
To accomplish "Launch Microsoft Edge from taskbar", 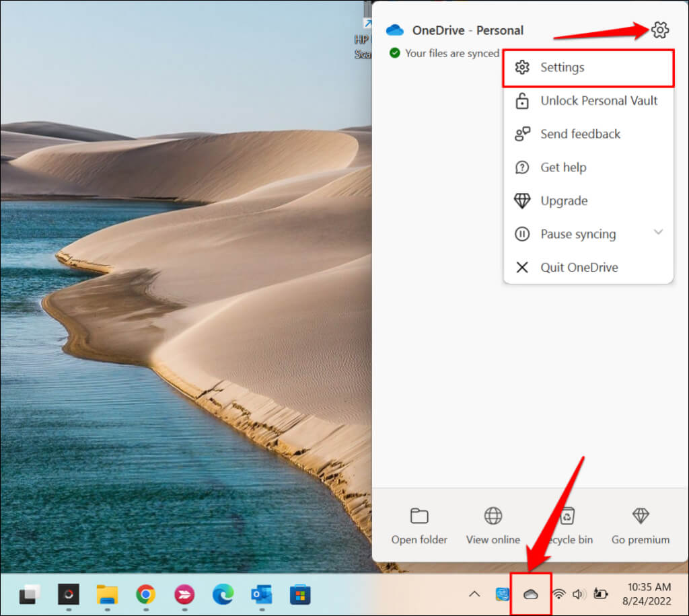I will click(x=223, y=594).
